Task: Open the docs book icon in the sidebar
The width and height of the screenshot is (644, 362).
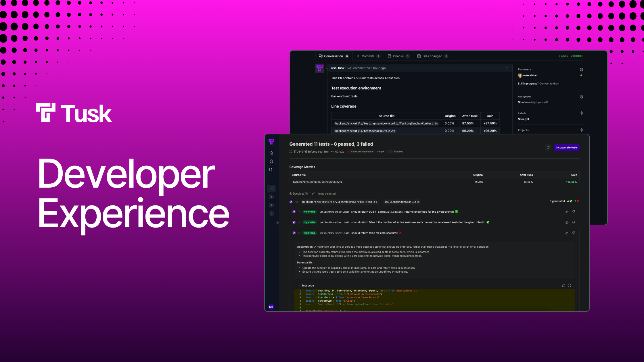Action: tap(271, 170)
